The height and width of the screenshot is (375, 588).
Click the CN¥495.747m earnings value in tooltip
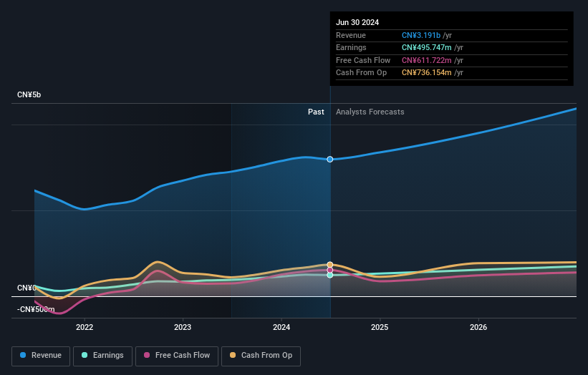[426, 47]
